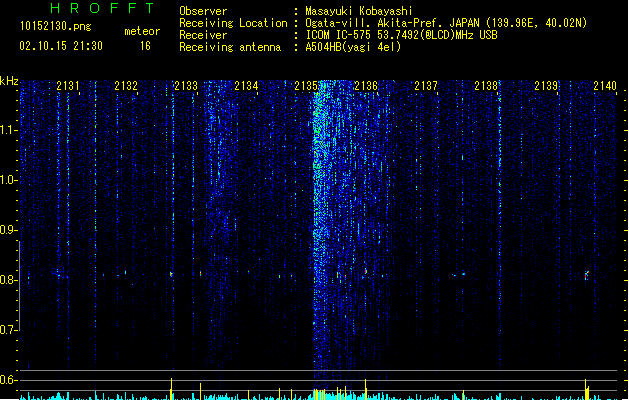Select the filename 10152130.png
This screenshot has width=629, height=400.
click(56, 26)
